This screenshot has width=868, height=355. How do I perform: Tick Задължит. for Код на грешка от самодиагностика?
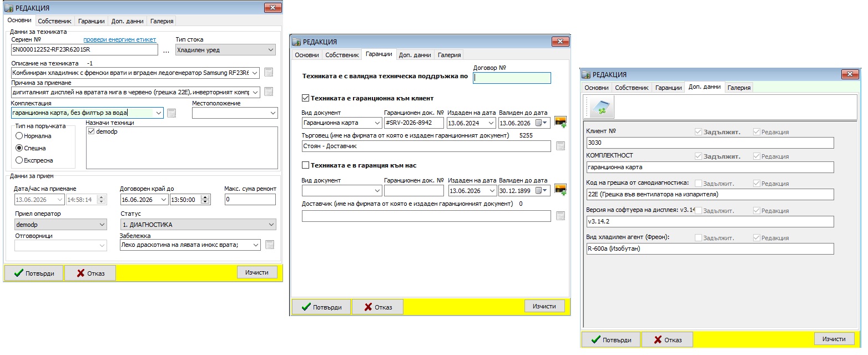[x=698, y=183]
